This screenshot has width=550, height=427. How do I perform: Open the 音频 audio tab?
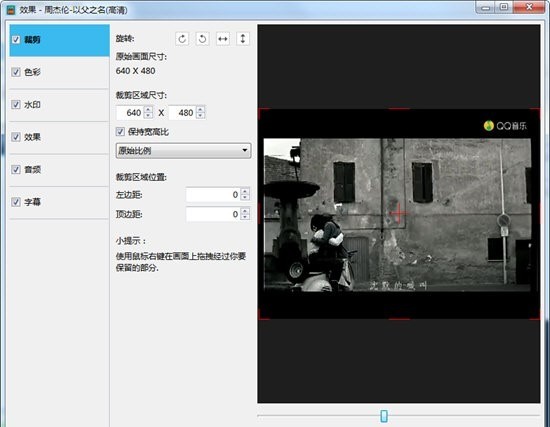[60, 170]
